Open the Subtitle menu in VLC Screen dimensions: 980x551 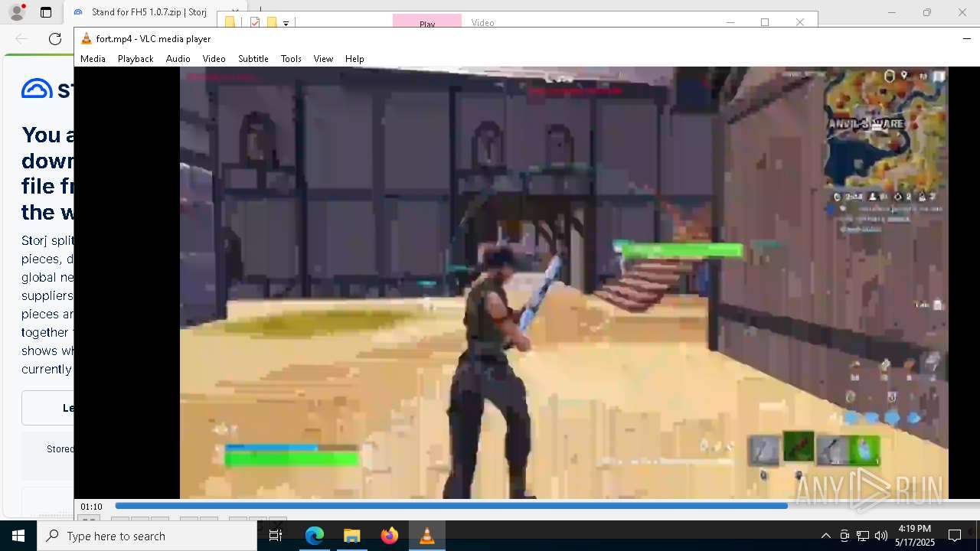pos(253,59)
